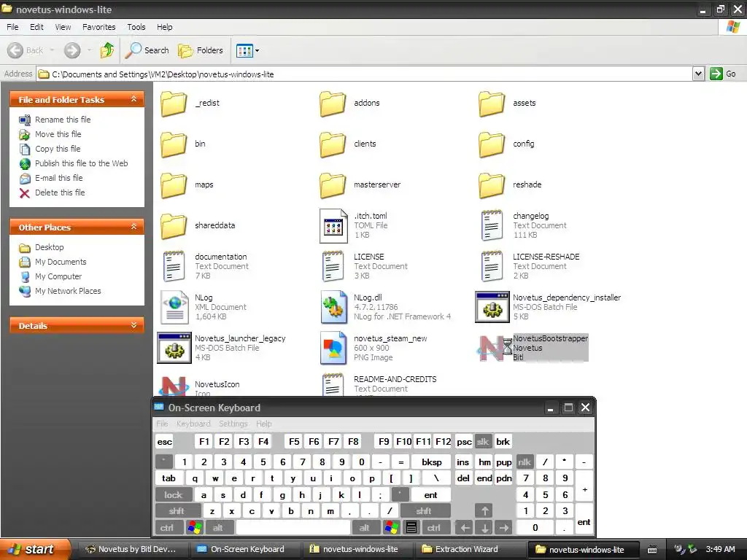Go to My Documents link
The height and width of the screenshot is (560, 747).
pyautogui.click(x=61, y=262)
